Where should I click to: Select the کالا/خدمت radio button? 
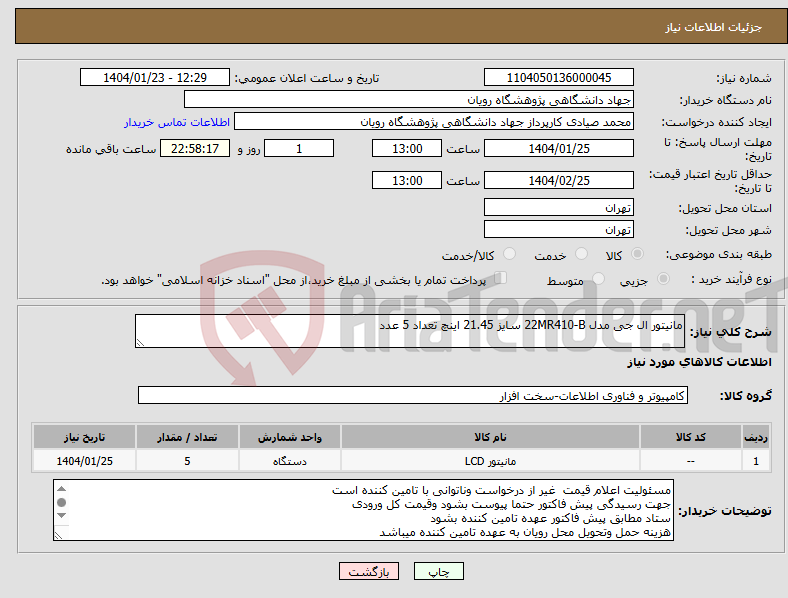point(510,254)
